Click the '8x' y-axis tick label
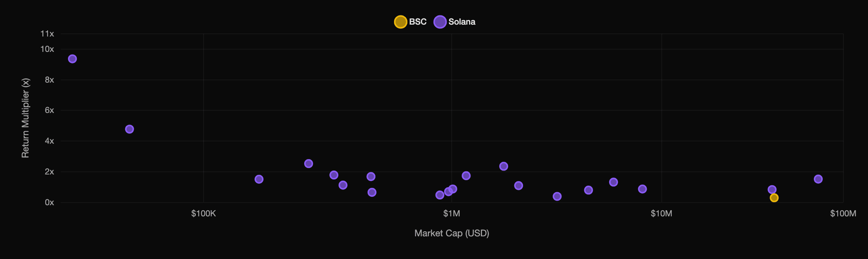This screenshot has height=259, width=868. click(x=50, y=80)
